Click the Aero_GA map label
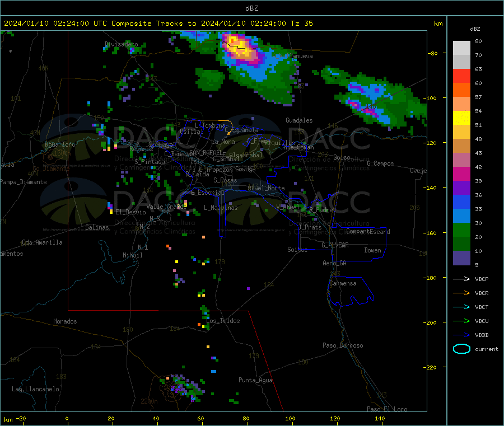This screenshot has width=504, height=426. click(x=335, y=263)
